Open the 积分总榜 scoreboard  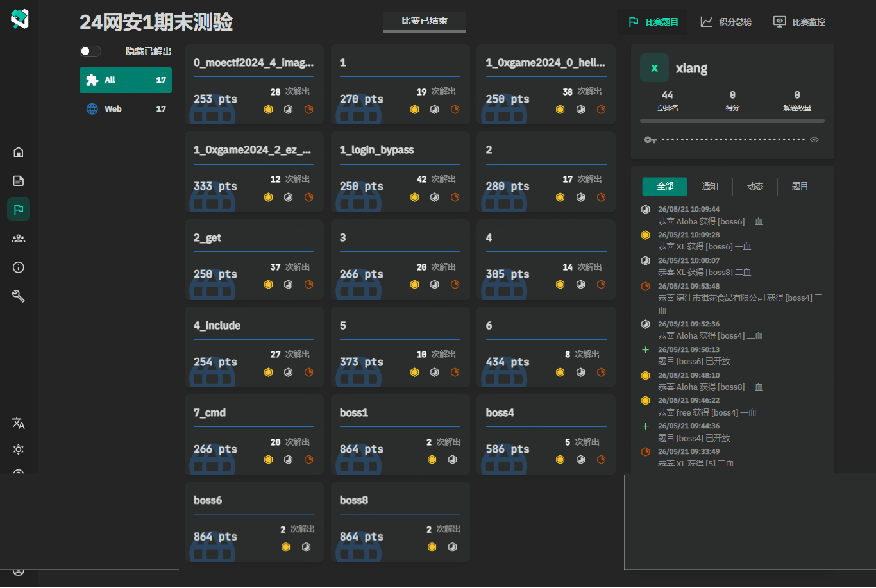pyautogui.click(x=726, y=22)
